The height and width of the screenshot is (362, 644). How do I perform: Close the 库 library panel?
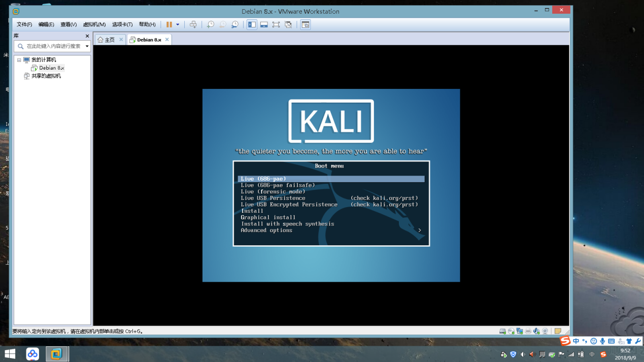tap(87, 36)
